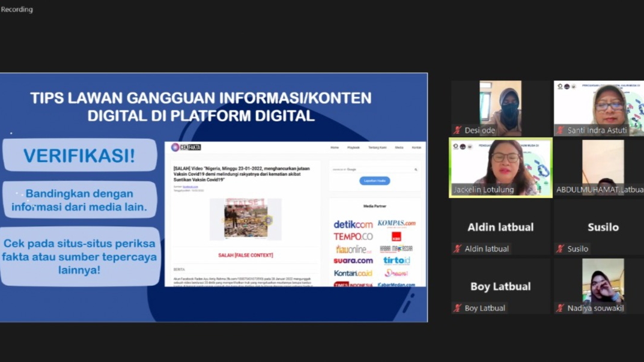Click the Cek Fakta logo in slide
Image resolution: width=644 pixels, height=362 pixels.
(x=186, y=147)
